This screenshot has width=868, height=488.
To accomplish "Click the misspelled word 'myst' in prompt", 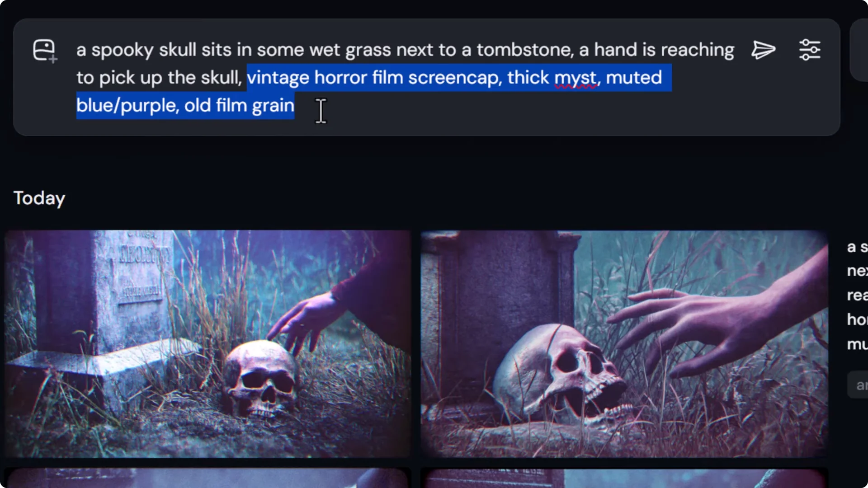I will coord(576,78).
